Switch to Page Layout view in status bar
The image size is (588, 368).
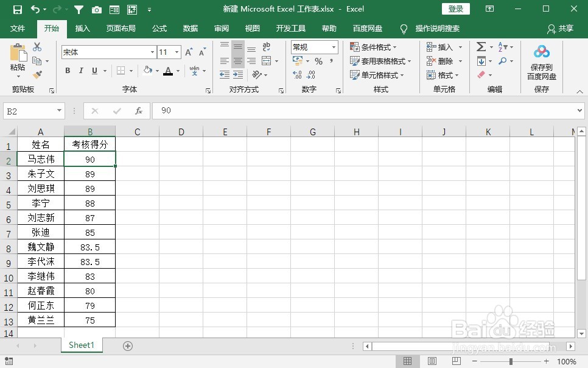tap(432, 361)
